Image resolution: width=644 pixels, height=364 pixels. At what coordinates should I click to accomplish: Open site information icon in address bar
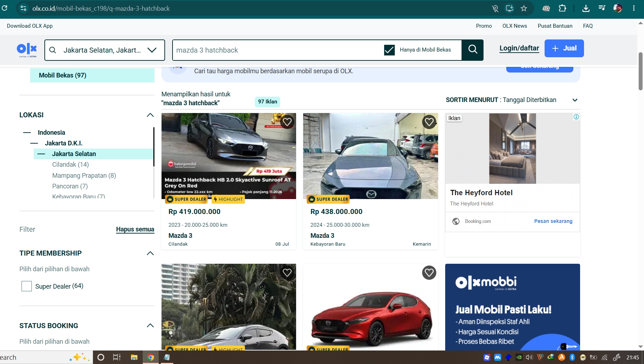click(x=23, y=8)
